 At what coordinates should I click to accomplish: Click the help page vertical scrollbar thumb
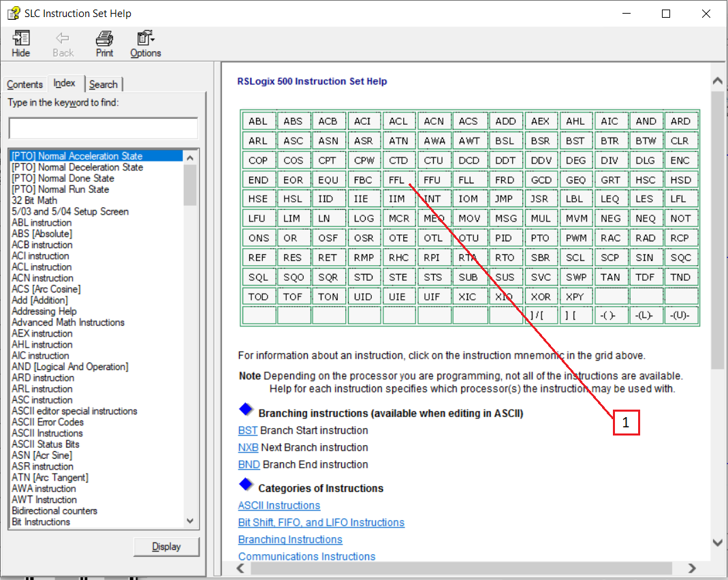click(x=718, y=230)
